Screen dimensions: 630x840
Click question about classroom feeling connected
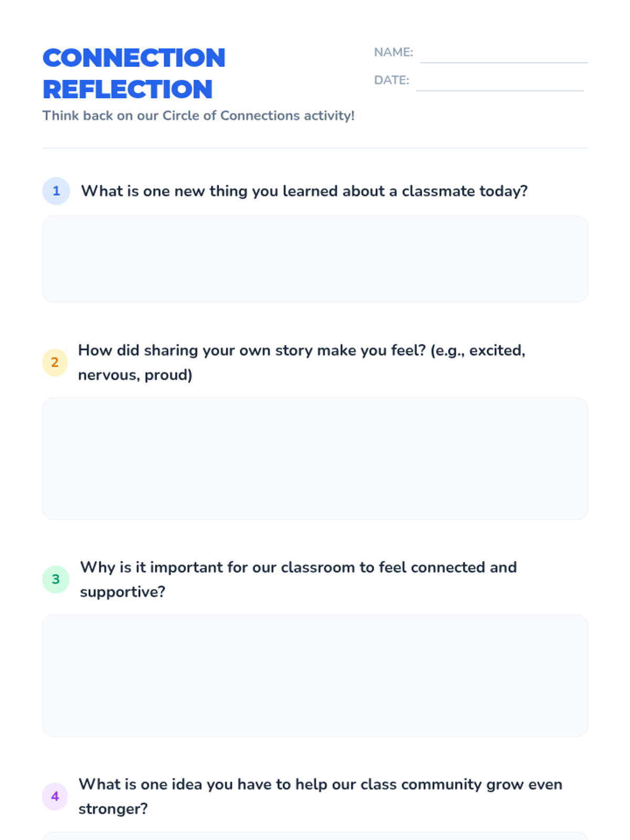298,579
